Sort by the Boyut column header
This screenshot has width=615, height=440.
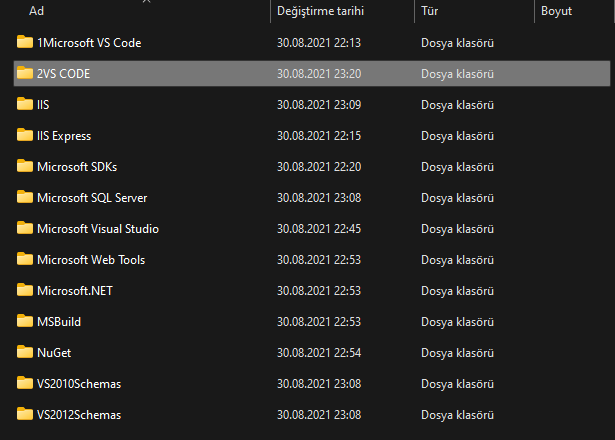click(x=556, y=11)
